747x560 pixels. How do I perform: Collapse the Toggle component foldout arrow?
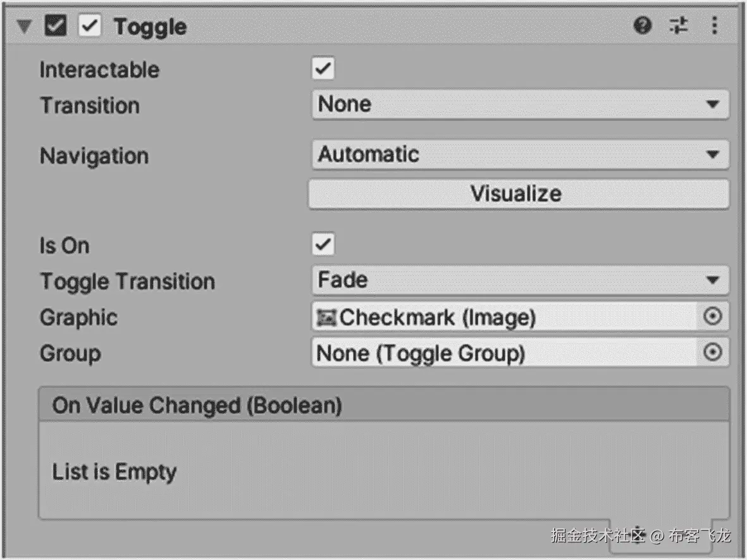(24, 26)
